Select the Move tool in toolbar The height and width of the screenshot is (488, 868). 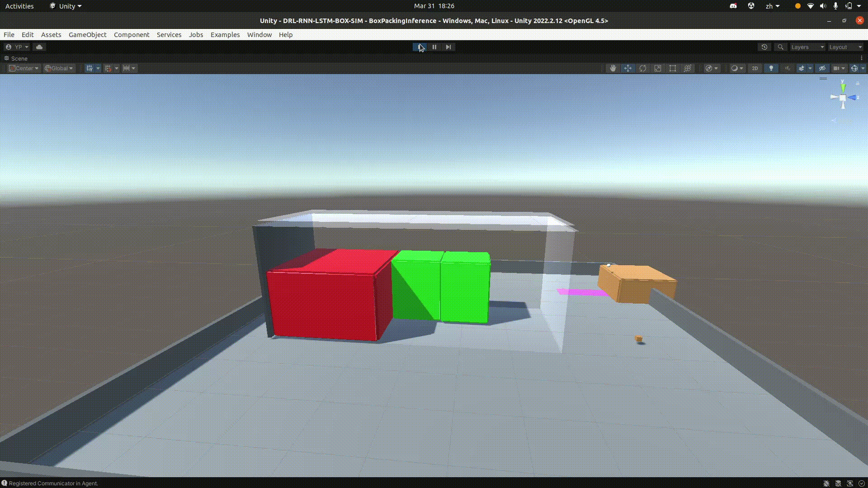pyautogui.click(x=627, y=68)
